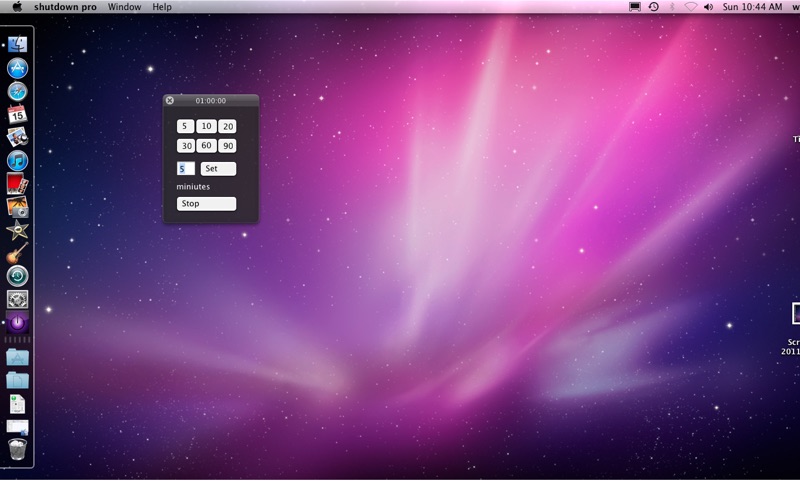This screenshot has height=500, width=800.
Task: Open System Preferences gear icon
Action: click(x=17, y=299)
